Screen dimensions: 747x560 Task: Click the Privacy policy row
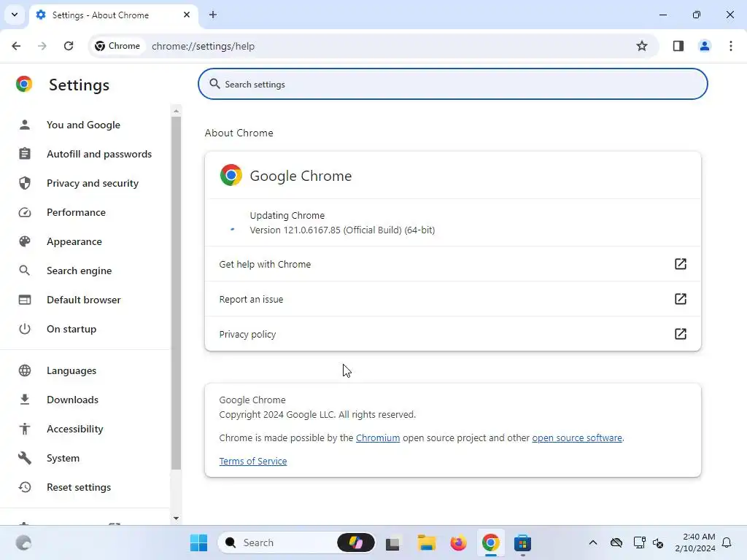452,334
